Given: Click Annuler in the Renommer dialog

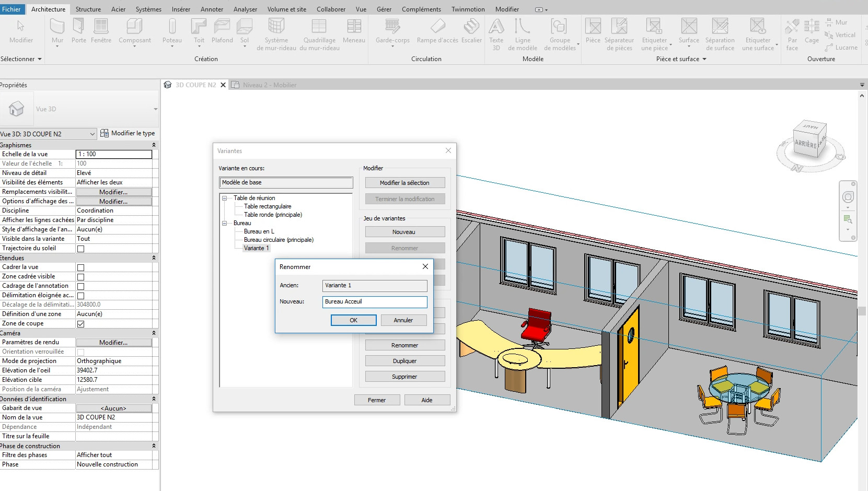Looking at the screenshot, I should click(403, 320).
